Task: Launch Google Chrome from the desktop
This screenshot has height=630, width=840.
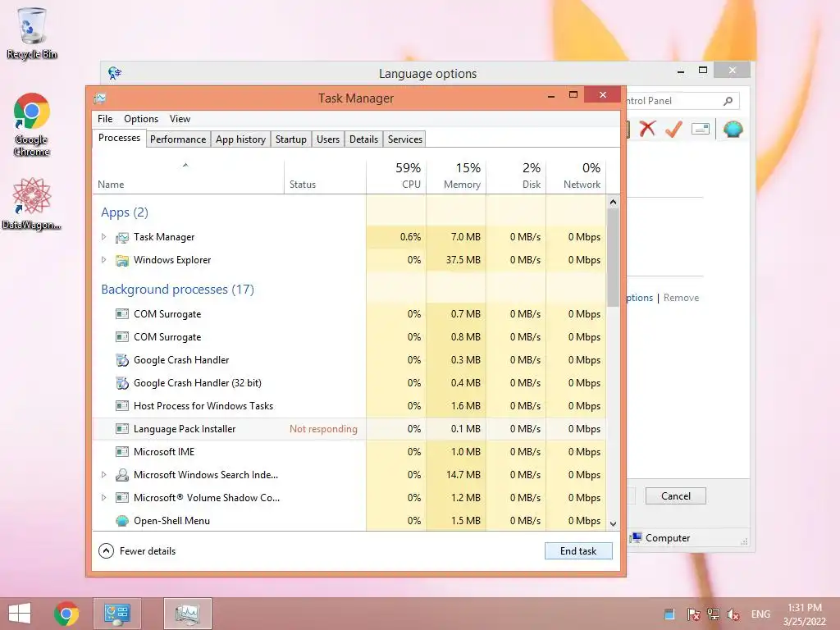Action: [32, 125]
